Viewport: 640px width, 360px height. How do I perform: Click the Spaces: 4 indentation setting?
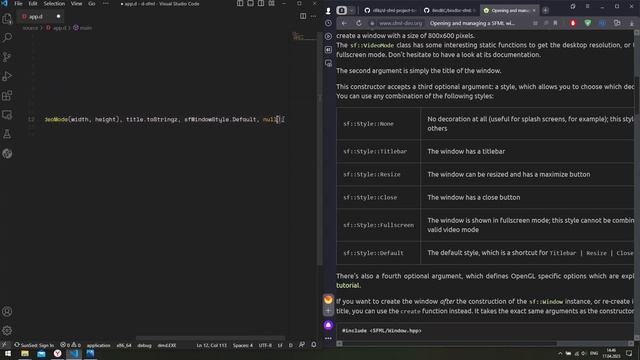click(243, 345)
